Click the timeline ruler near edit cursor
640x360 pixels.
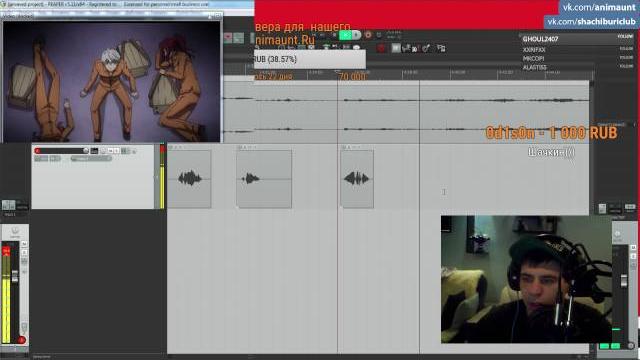338,74
